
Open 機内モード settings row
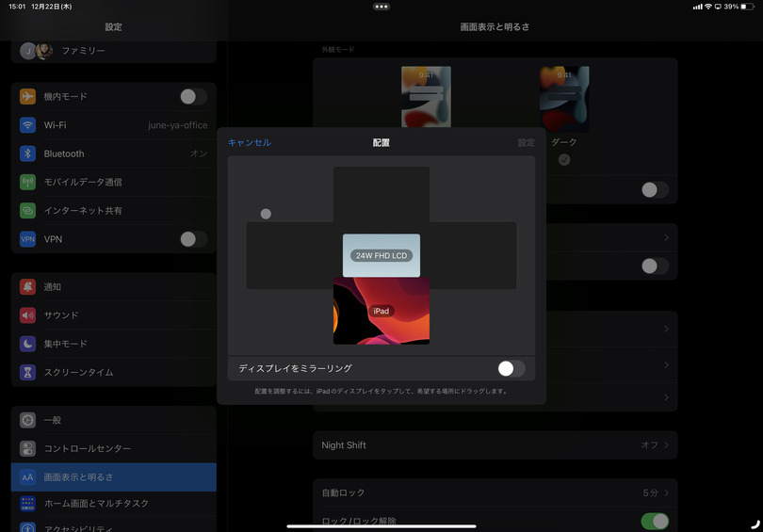[x=113, y=96]
